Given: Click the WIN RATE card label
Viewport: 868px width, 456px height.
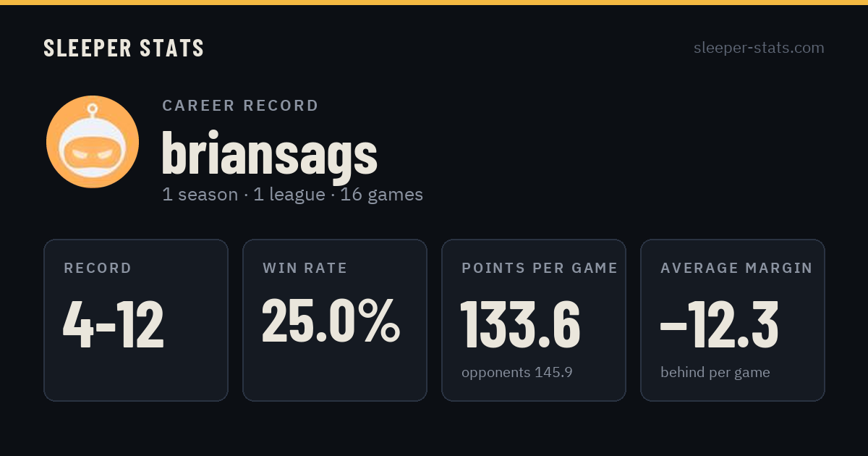Looking at the screenshot, I should pos(305,269).
